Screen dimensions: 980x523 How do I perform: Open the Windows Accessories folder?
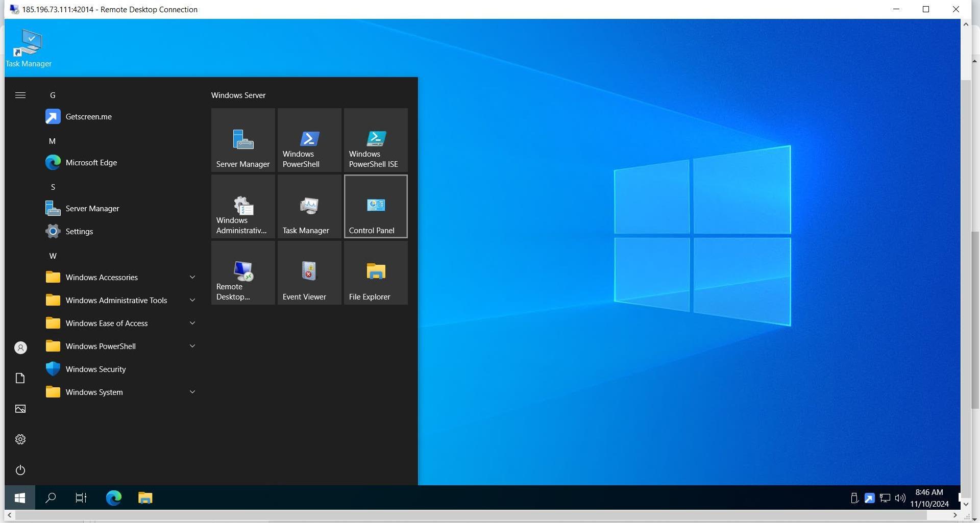pos(120,278)
